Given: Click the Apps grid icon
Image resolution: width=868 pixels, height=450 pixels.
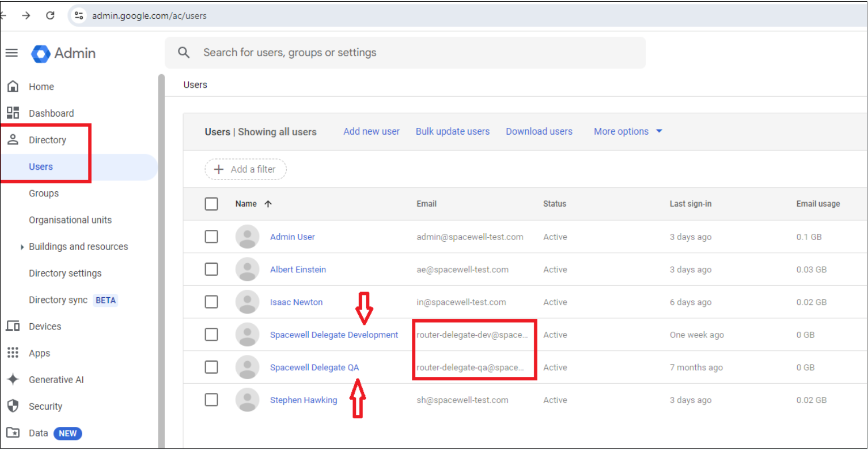Looking at the screenshot, I should (13, 353).
